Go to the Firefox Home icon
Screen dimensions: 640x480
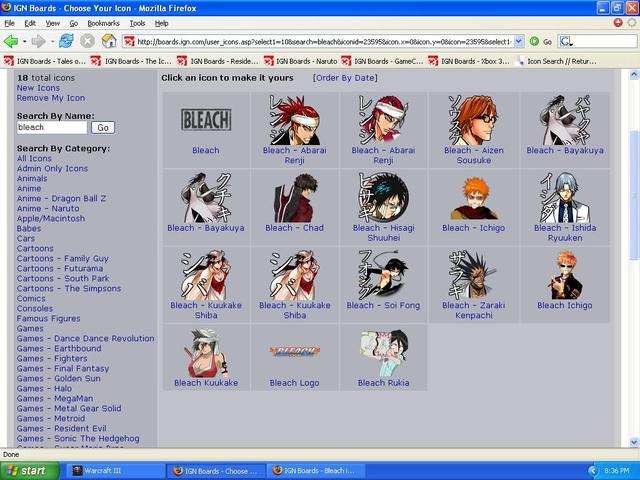109,41
